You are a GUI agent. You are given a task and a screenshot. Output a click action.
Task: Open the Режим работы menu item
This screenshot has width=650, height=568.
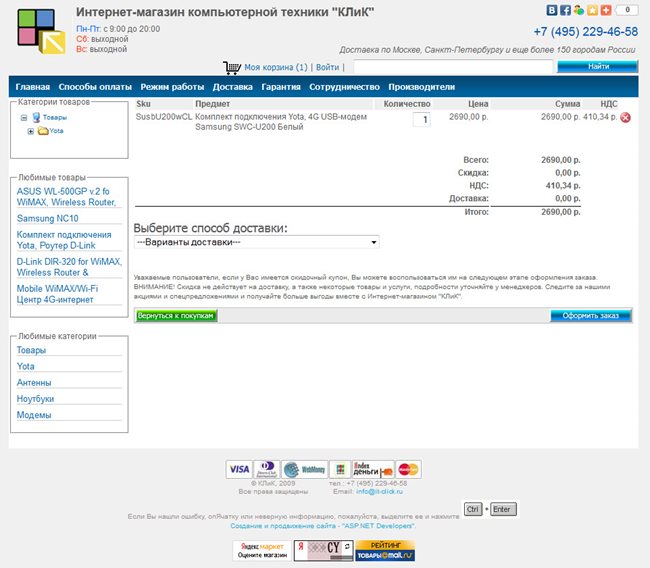(172, 87)
